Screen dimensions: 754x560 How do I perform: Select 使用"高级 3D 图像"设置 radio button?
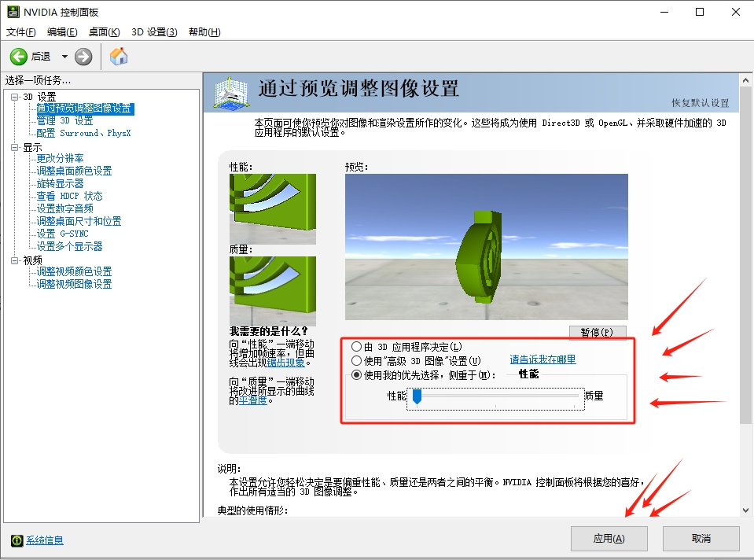click(x=356, y=360)
